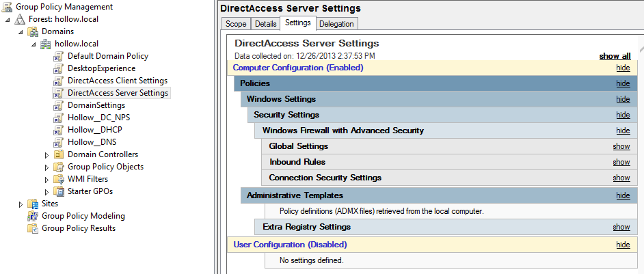Click the show all link

coord(615,56)
